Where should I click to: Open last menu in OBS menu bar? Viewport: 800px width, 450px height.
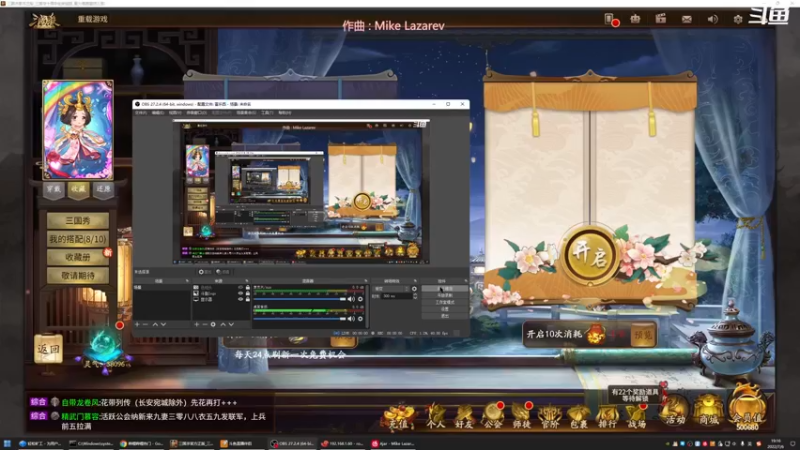(x=285, y=113)
